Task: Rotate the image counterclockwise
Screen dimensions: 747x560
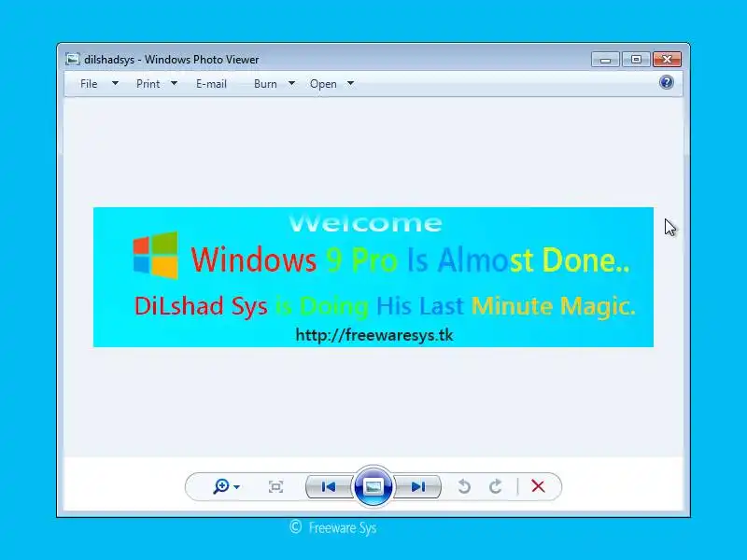Action: pyautogui.click(x=464, y=486)
